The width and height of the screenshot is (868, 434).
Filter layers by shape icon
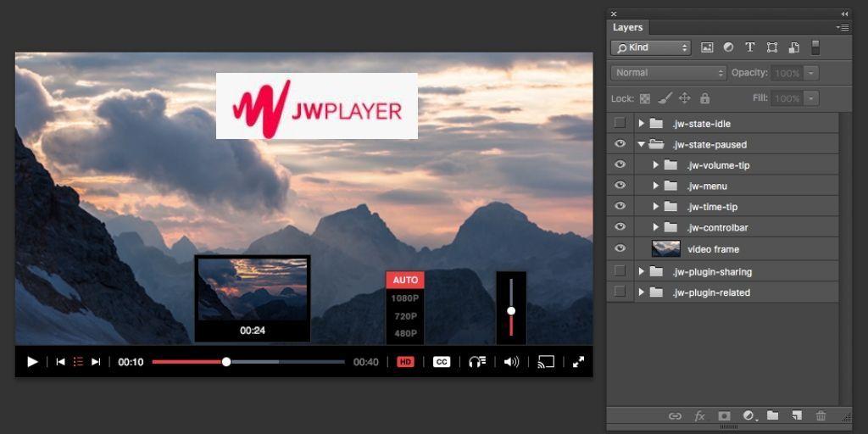pyautogui.click(x=772, y=47)
